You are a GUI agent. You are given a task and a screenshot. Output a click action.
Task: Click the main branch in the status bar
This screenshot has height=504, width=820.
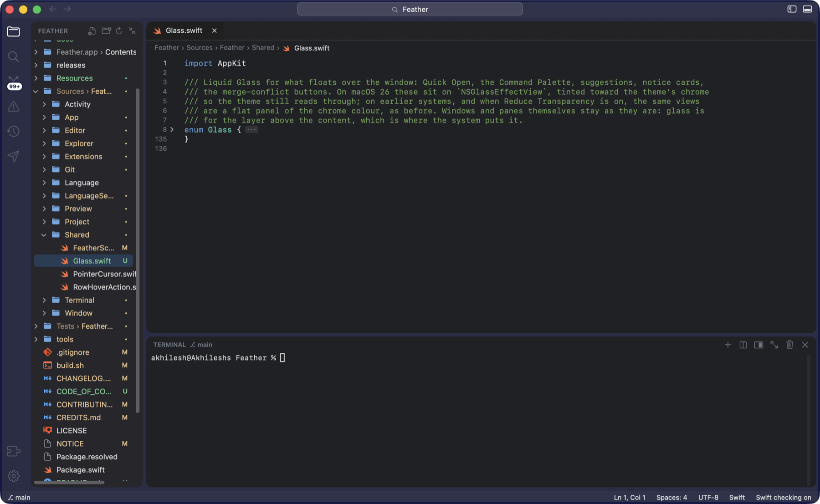[19, 497]
